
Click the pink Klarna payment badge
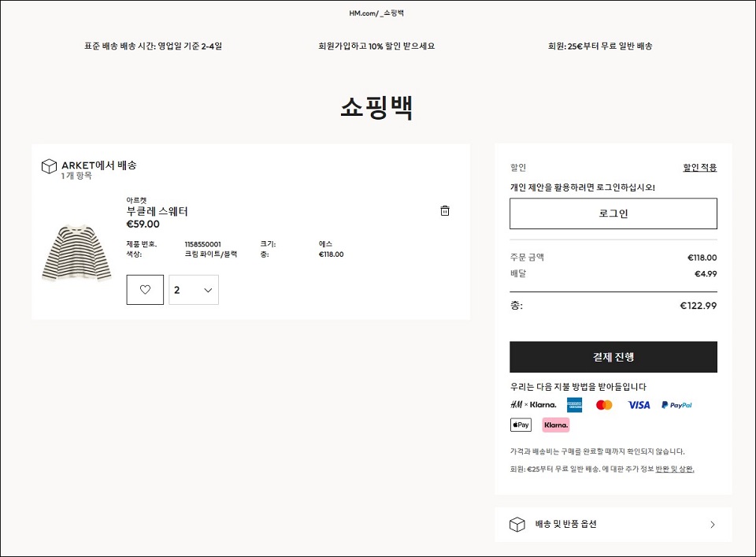coord(556,425)
